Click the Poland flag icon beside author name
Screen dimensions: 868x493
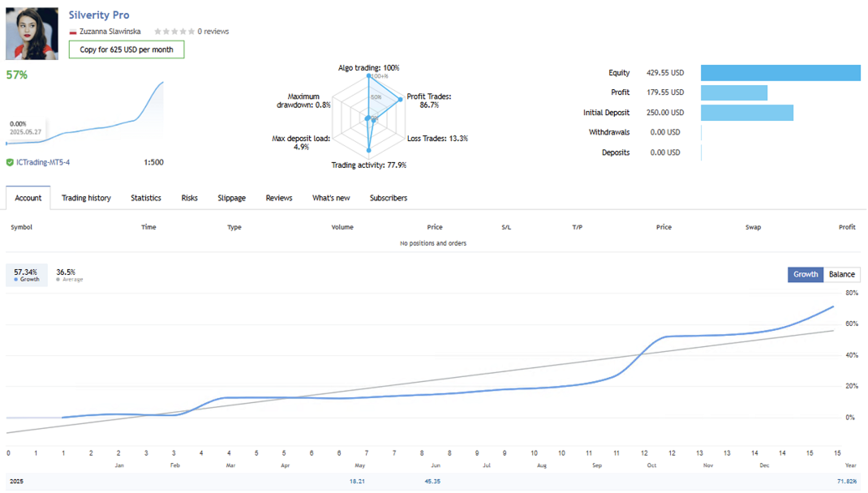click(x=73, y=32)
